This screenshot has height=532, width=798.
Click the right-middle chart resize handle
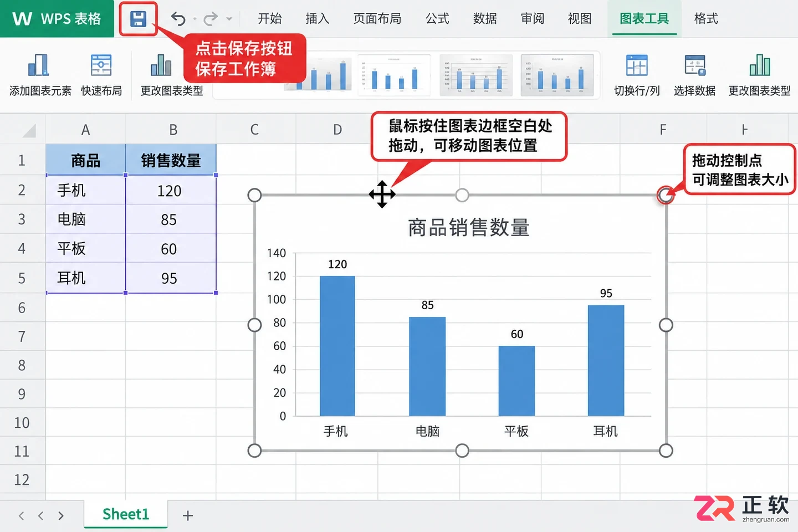666,325
